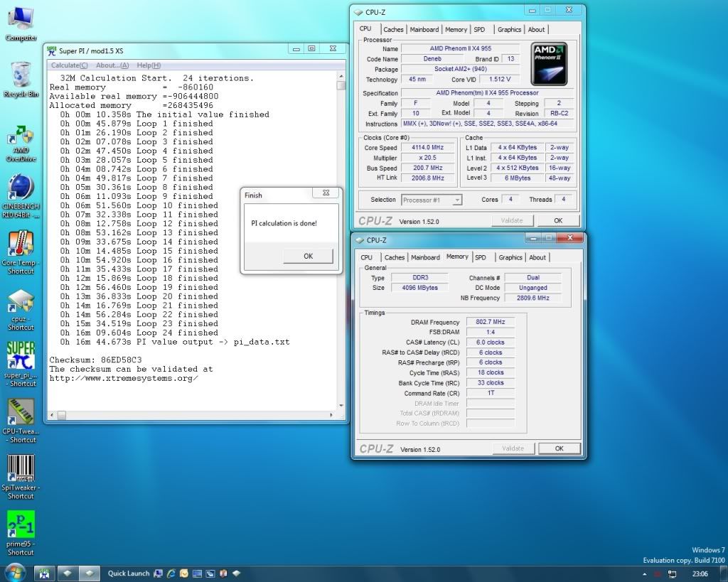Click the Core Speed value 4114.0 MHz
Viewport: 728px width, 582px height.
point(427,148)
